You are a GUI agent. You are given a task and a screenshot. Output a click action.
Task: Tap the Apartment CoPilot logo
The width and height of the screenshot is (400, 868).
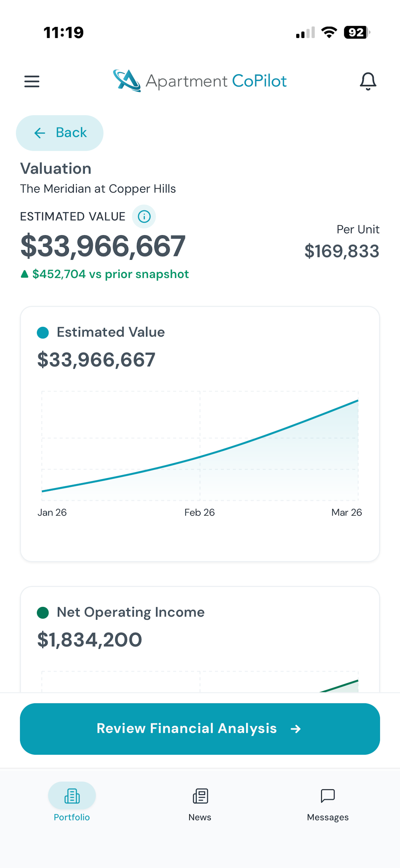(200, 81)
